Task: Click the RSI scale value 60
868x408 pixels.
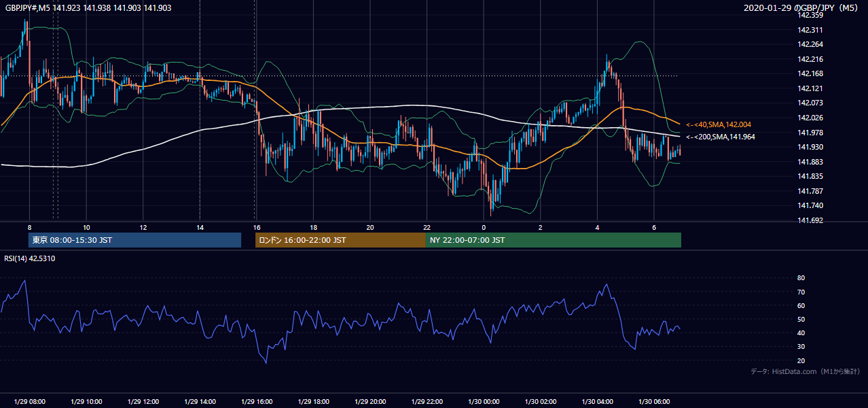Action: (x=801, y=305)
